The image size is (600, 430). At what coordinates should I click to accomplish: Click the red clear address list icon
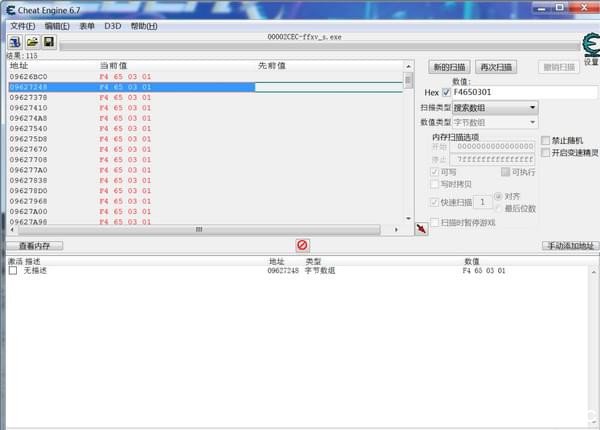pos(302,245)
